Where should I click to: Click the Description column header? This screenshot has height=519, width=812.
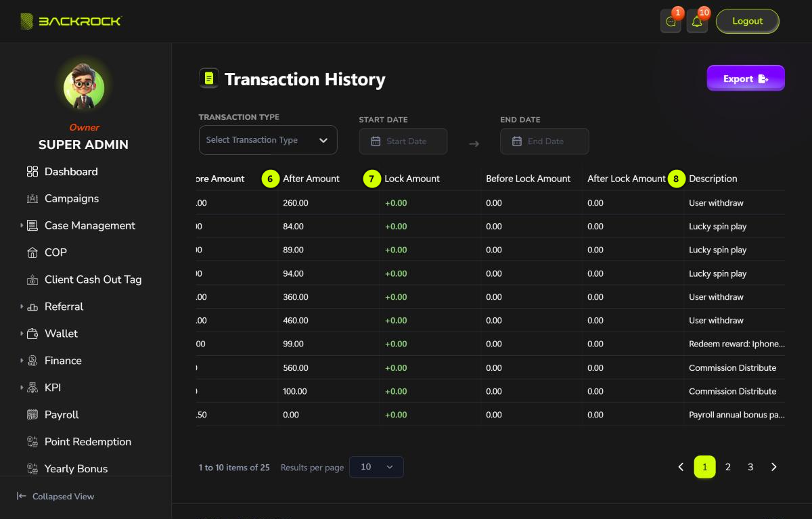pos(713,179)
